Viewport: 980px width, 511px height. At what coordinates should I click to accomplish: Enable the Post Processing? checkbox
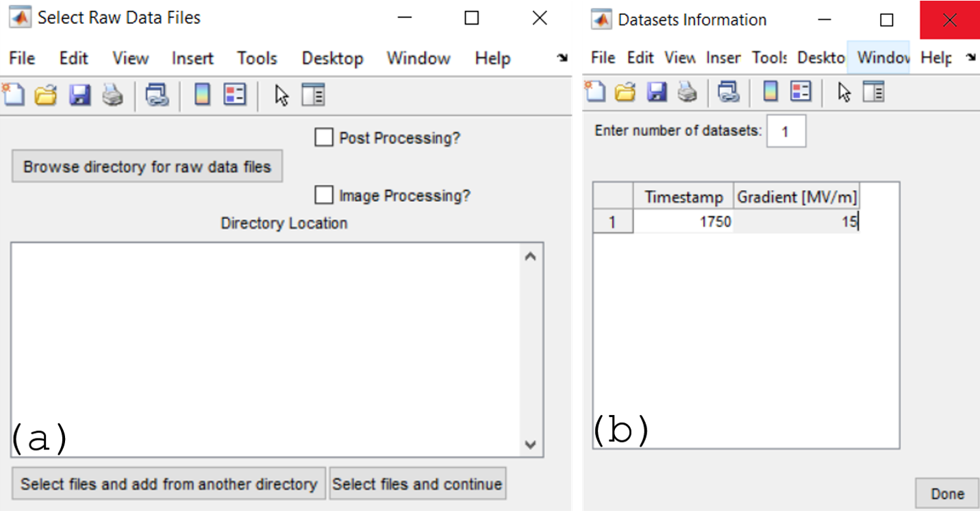coord(323,138)
